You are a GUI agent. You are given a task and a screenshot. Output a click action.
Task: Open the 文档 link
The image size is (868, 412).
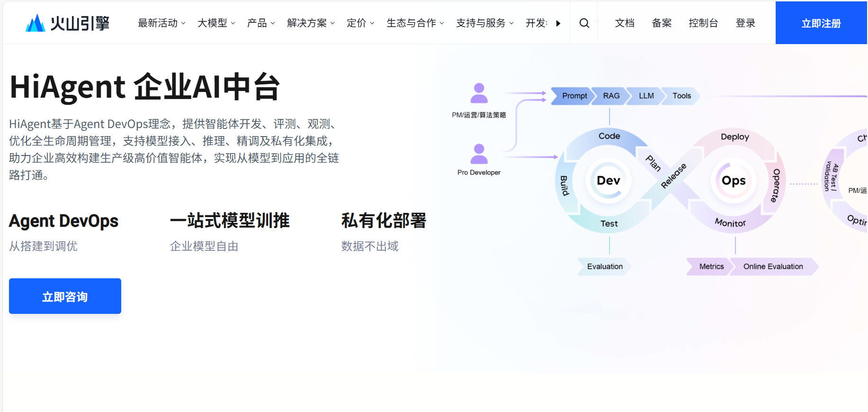[625, 23]
